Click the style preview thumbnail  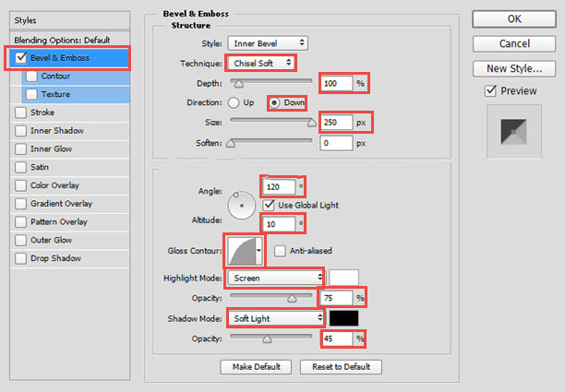[x=514, y=132]
